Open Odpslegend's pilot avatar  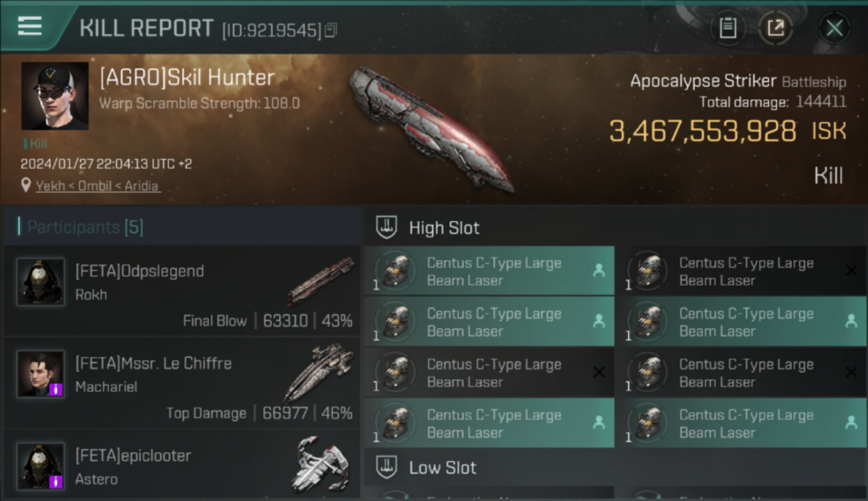point(41,282)
